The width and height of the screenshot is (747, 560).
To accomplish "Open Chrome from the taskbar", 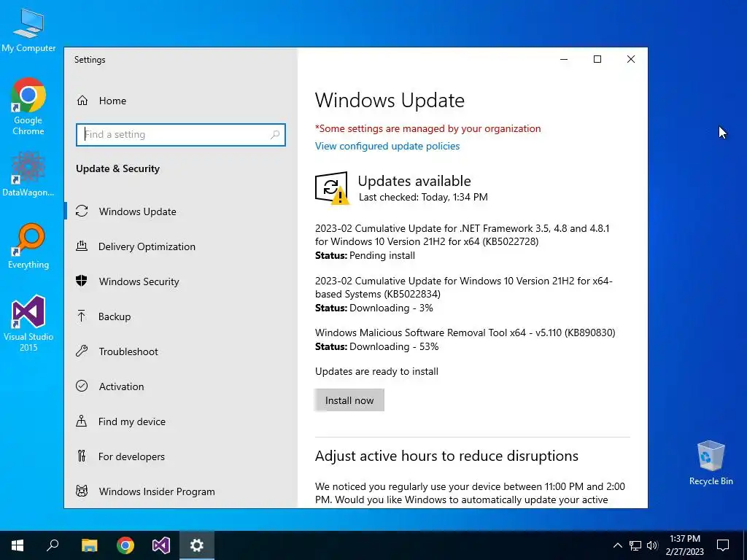I will coord(125,545).
